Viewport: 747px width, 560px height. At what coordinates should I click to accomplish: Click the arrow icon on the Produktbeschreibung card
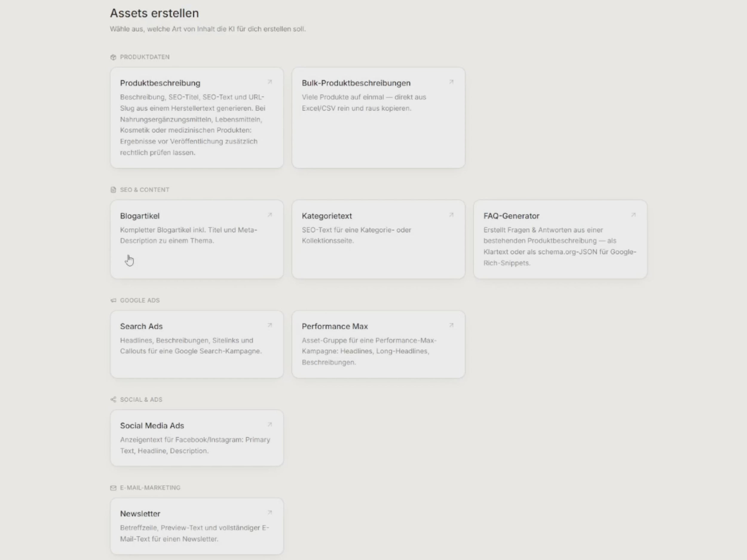[x=270, y=82]
